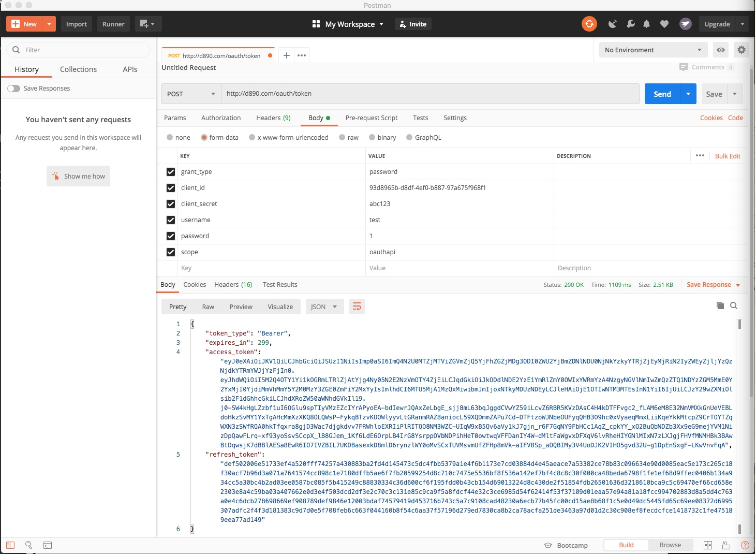Open the Pre-request Script tab
The image size is (756, 554).
pos(372,118)
